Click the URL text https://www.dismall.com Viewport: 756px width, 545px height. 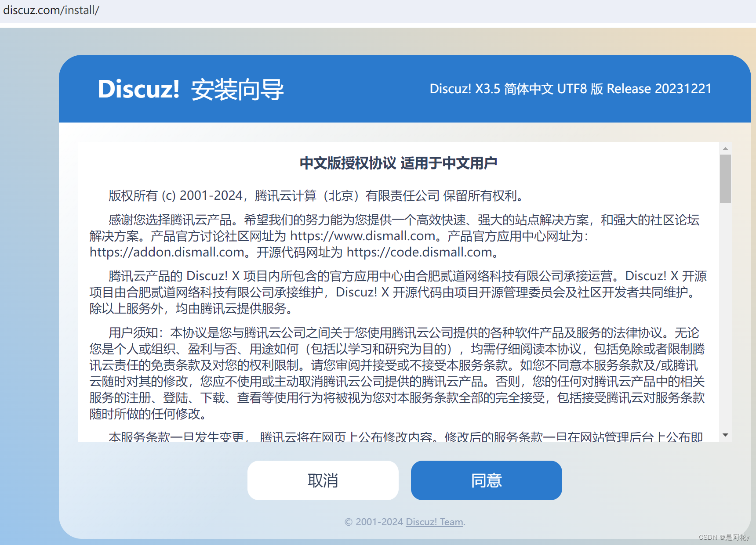coord(363,236)
